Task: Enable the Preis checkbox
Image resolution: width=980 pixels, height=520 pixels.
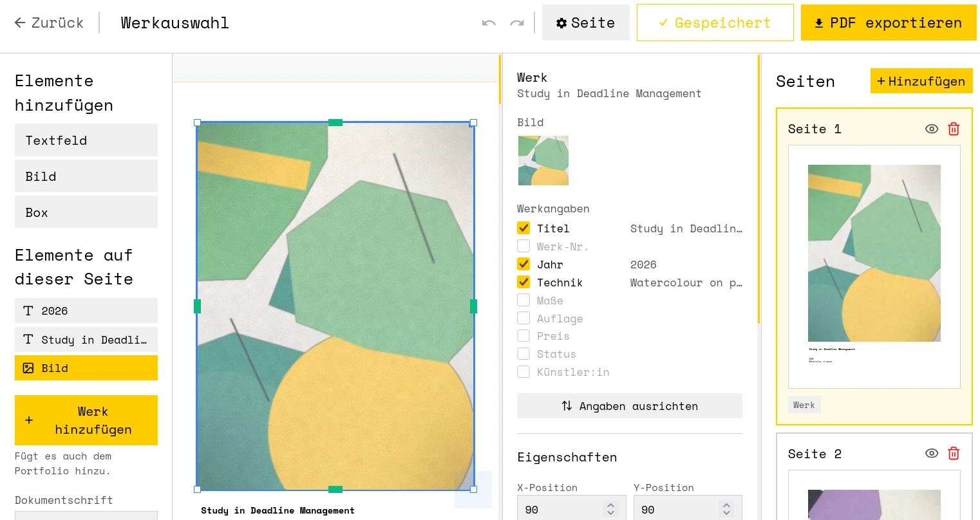Action: pyautogui.click(x=523, y=336)
